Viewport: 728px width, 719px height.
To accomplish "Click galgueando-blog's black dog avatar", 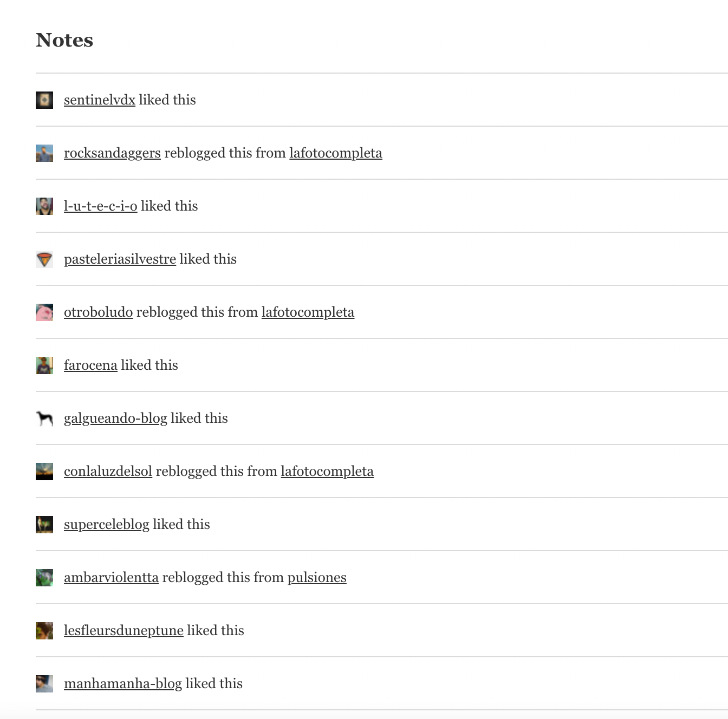I will [x=44, y=419].
